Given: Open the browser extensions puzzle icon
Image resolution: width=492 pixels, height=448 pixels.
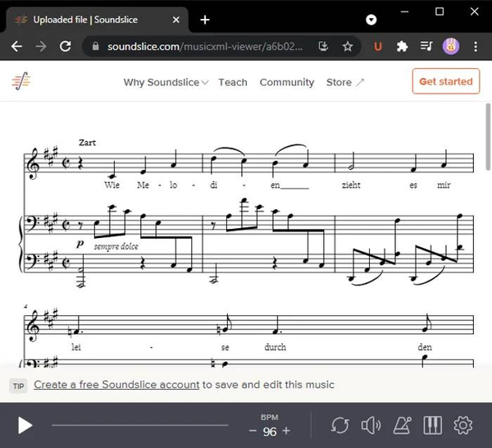Looking at the screenshot, I should tap(402, 47).
